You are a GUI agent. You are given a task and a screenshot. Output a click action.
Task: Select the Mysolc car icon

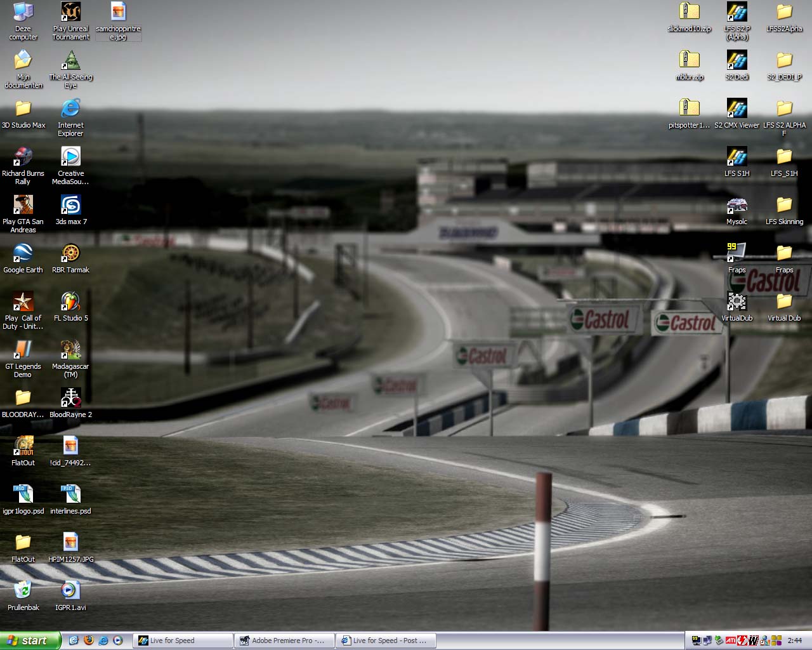pyautogui.click(x=737, y=210)
